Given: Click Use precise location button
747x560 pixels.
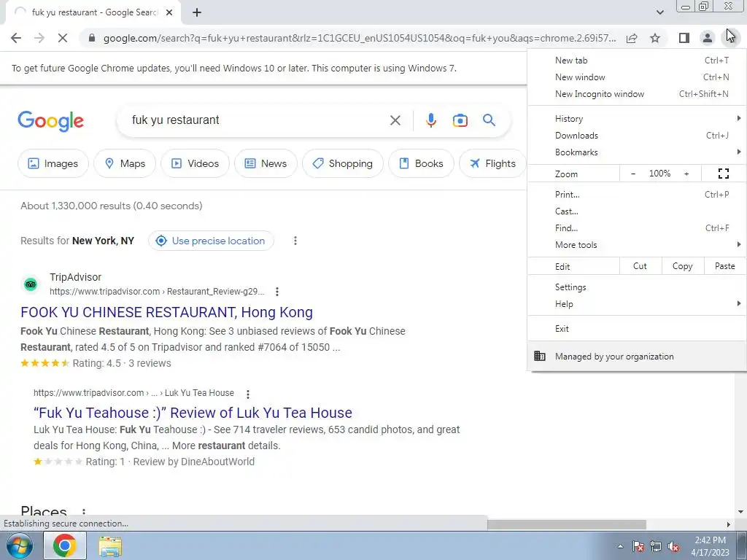Looking at the screenshot, I should tap(211, 241).
